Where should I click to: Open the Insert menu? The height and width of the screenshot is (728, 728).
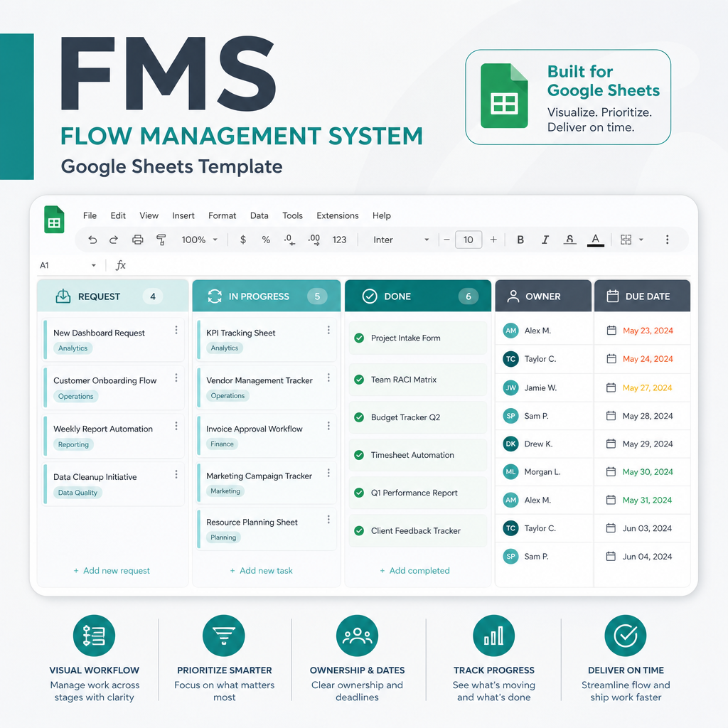183,215
